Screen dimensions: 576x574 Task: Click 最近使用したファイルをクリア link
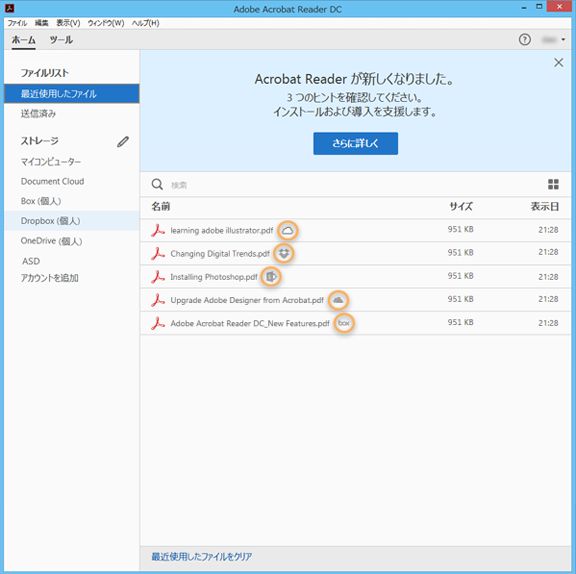(x=202, y=556)
